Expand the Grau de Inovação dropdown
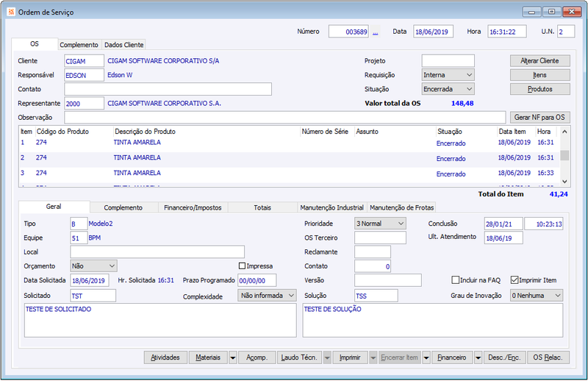 click(557, 295)
